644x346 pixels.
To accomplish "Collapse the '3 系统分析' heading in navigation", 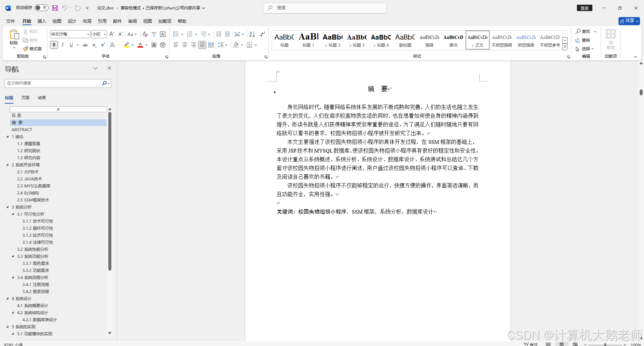I will pos(7,207).
